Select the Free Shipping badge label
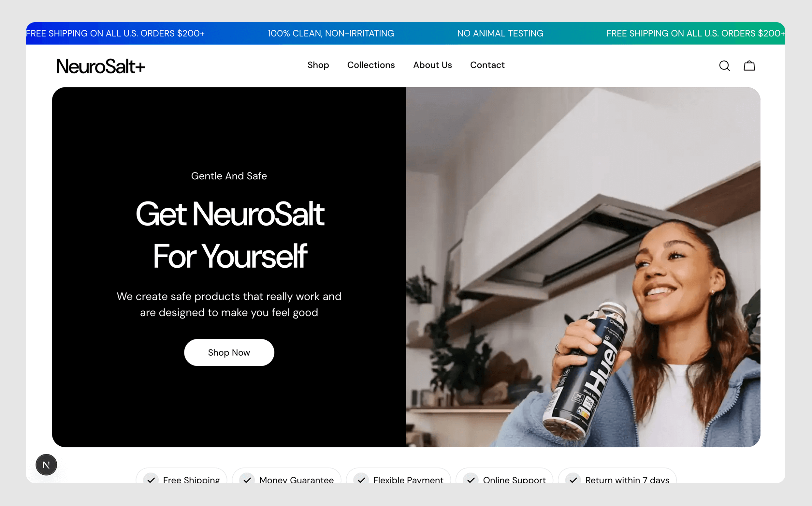The image size is (812, 506). coord(191,480)
